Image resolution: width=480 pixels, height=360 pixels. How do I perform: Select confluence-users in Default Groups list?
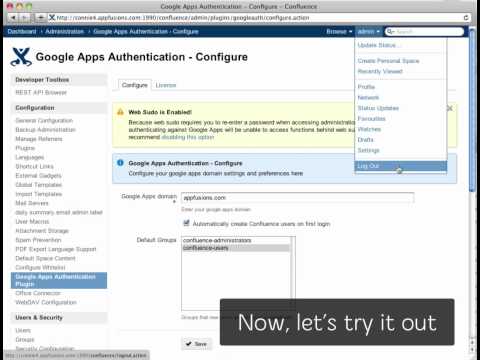point(236,248)
